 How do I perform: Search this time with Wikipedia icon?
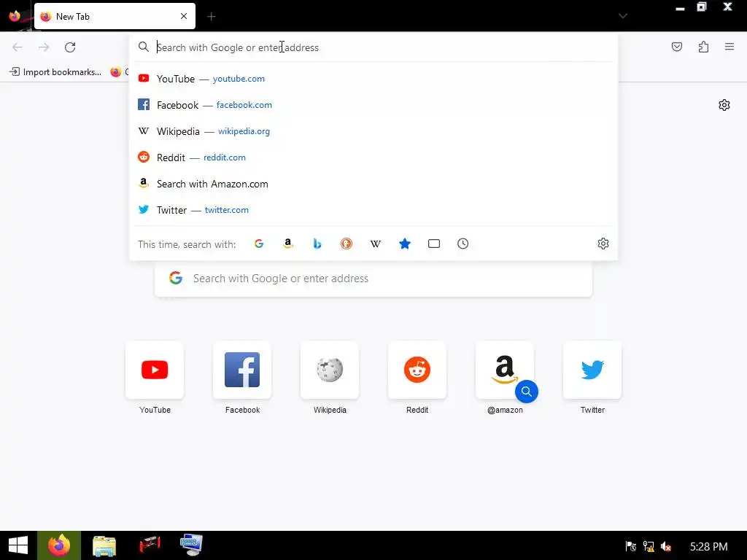pyautogui.click(x=376, y=244)
